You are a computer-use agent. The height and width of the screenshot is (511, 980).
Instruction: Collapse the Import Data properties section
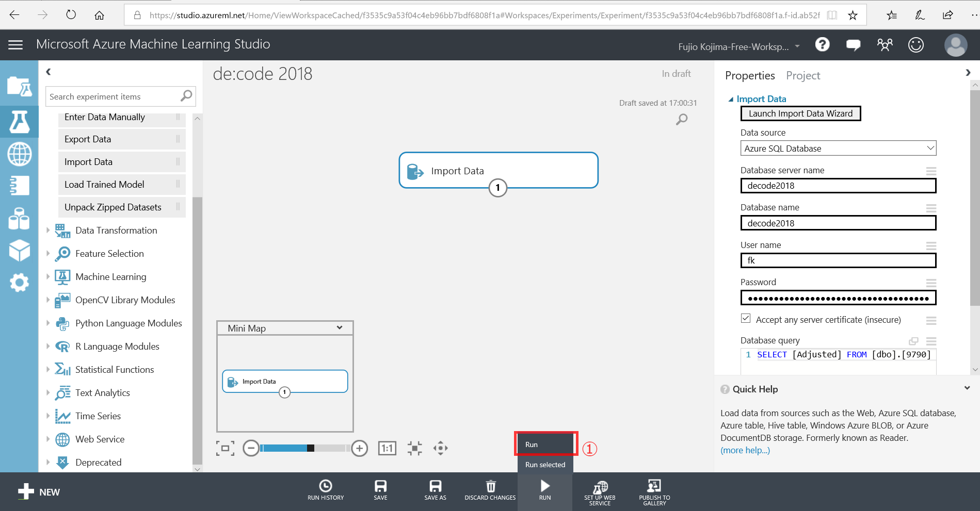point(730,99)
